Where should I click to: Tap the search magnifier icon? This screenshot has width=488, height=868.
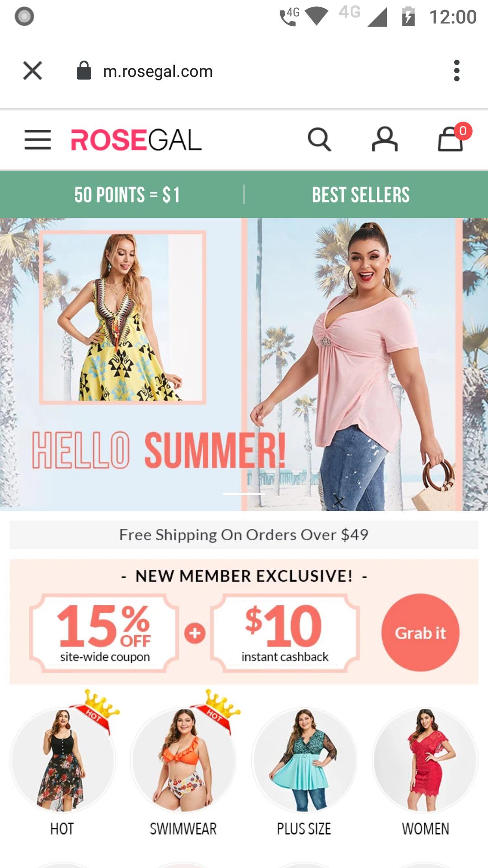click(x=319, y=139)
